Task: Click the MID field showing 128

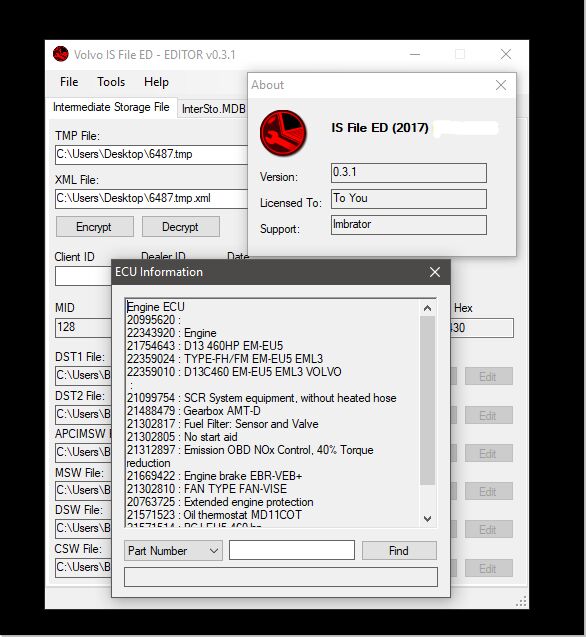Action: click(83, 327)
